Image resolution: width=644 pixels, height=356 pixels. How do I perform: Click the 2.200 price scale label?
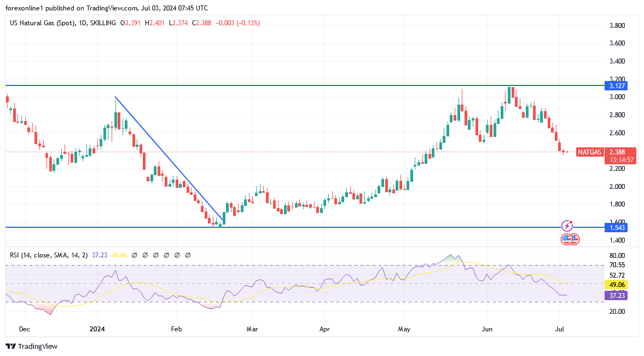point(617,169)
